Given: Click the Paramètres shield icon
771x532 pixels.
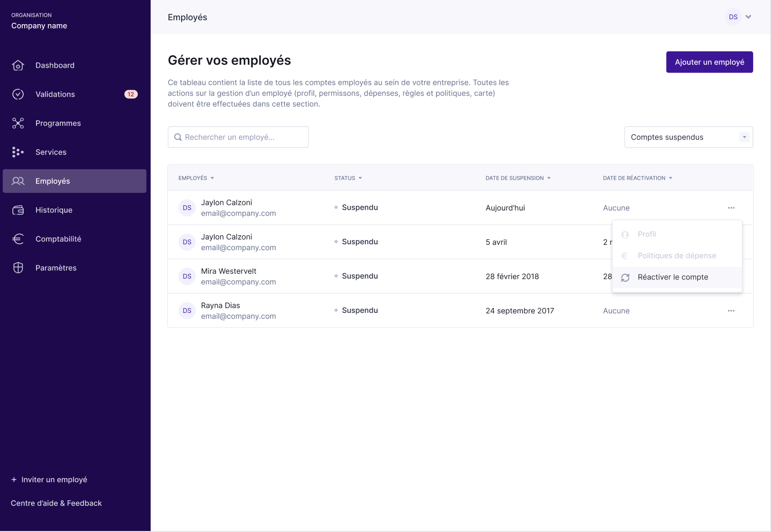Looking at the screenshot, I should (18, 268).
